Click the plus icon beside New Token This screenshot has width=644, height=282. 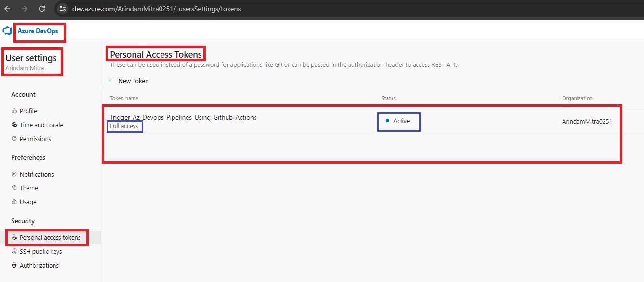110,81
